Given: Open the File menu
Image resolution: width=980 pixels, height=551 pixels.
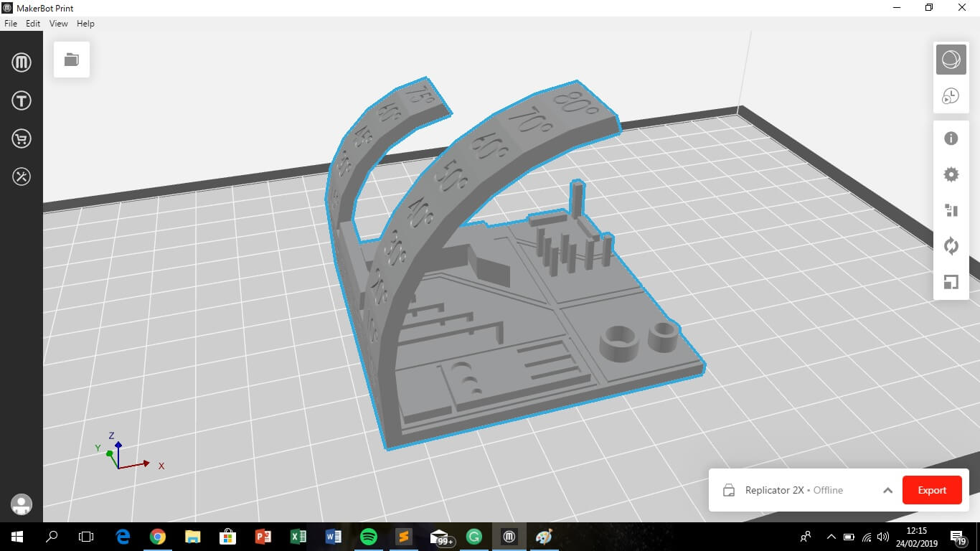Looking at the screenshot, I should (11, 24).
